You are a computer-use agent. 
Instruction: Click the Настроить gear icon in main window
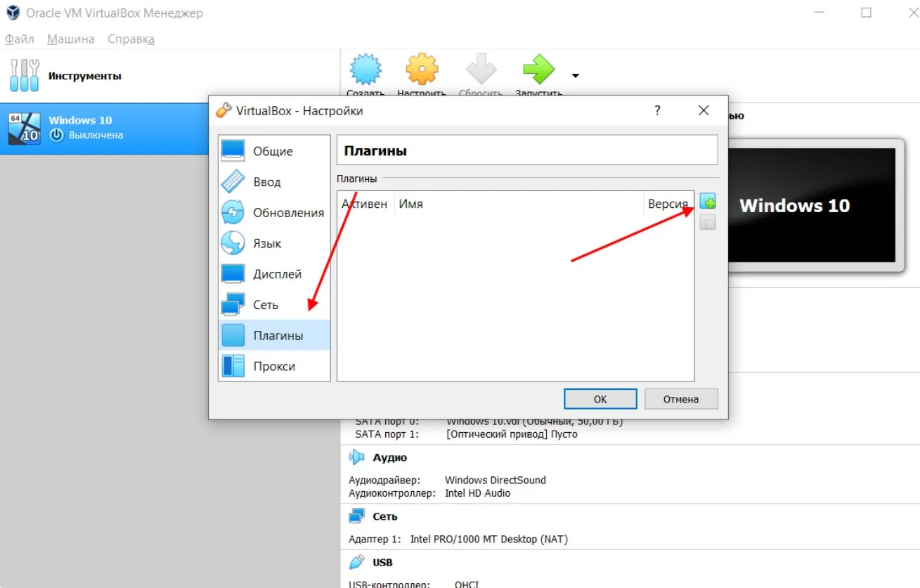(x=422, y=70)
